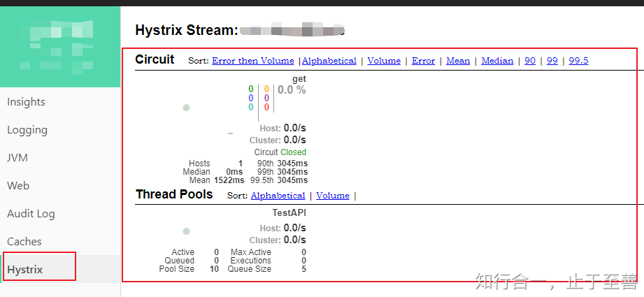Sort thread pools Alphabetical
The height and width of the screenshot is (297, 644).
[x=278, y=196]
